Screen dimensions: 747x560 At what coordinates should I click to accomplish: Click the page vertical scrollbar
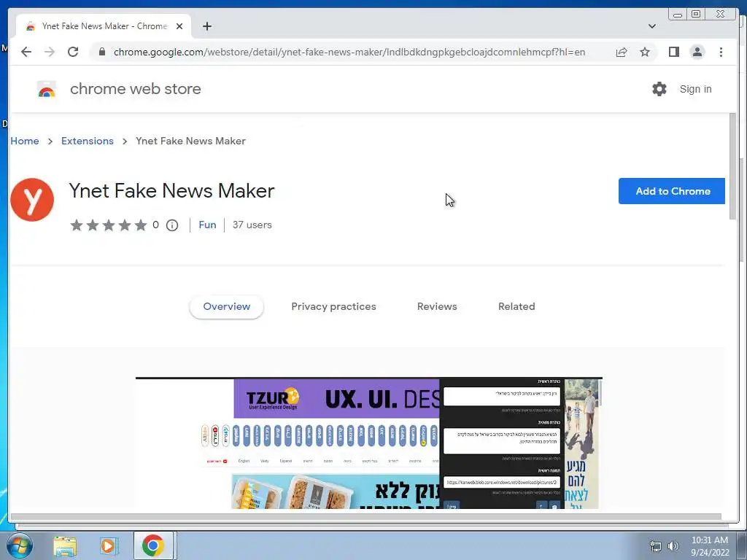point(732,167)
